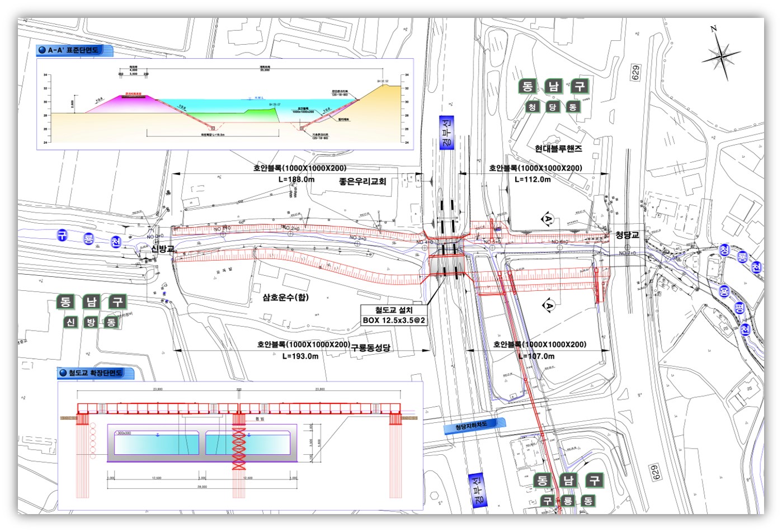The width and height of the screenshot is (782, 532).
Task: Select the upper A section marker diamond
Action: [x=548, y=219]
